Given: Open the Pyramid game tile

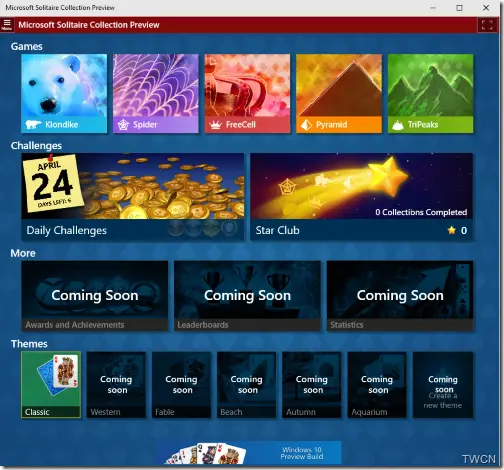Looking at the screenshot, I should [x=339, y=94].
